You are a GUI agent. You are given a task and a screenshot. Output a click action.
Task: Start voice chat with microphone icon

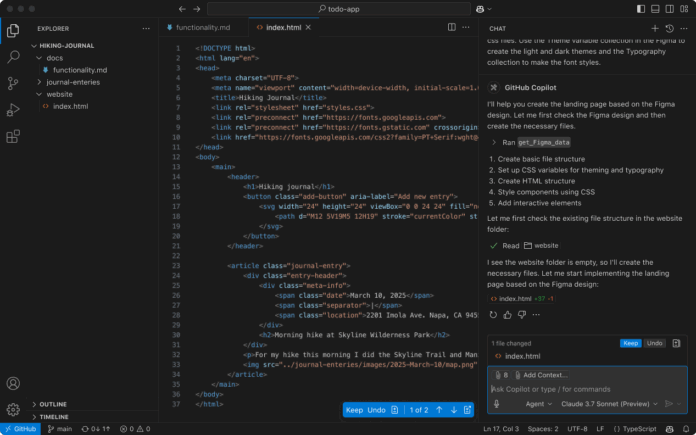coord(497,404)
